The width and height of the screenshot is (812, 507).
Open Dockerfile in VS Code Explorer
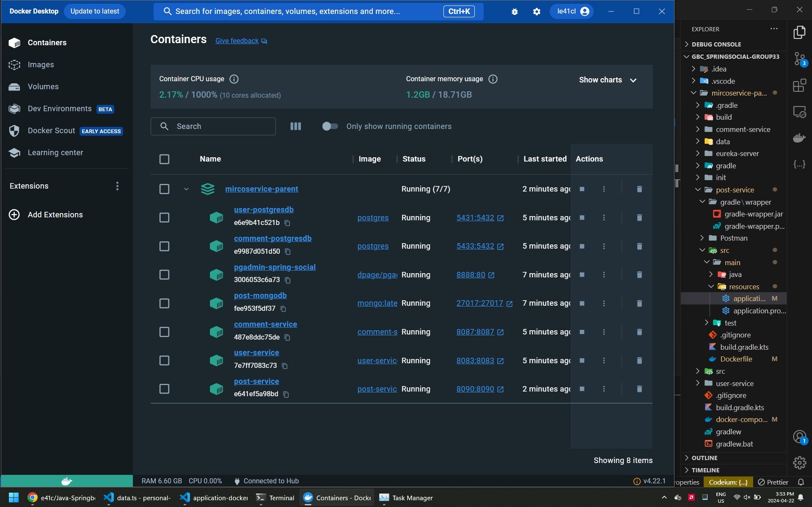(736, 359)
